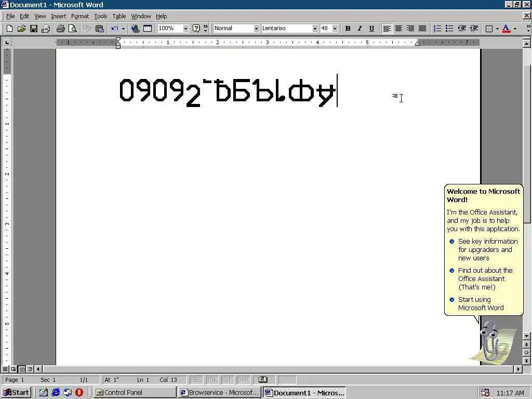The image size is (532, 399).
Task: Open the Font Size dropdown showing 48
Action: (335, 29)
